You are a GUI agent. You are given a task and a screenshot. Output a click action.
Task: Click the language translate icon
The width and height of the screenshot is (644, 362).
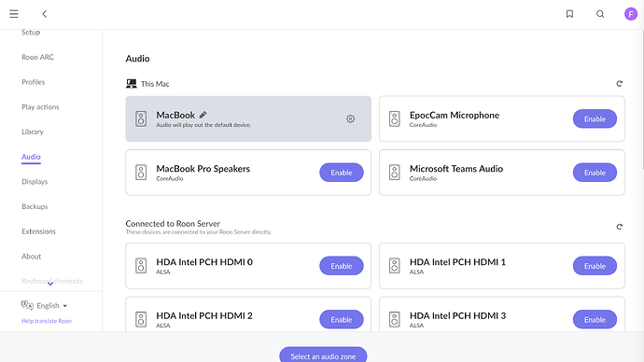tap(27, 305)
